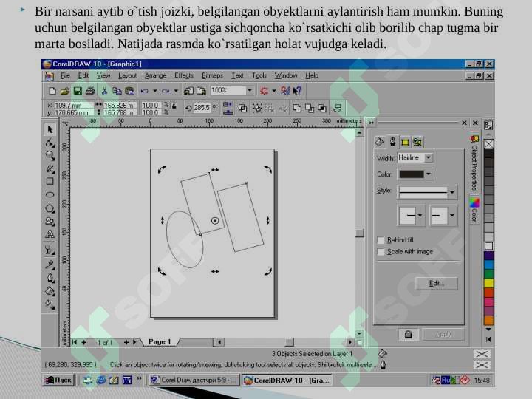The width and height of the screenshot is (532, 399).
Task: Open the Effects menu
Action: [x=184, y=75]
